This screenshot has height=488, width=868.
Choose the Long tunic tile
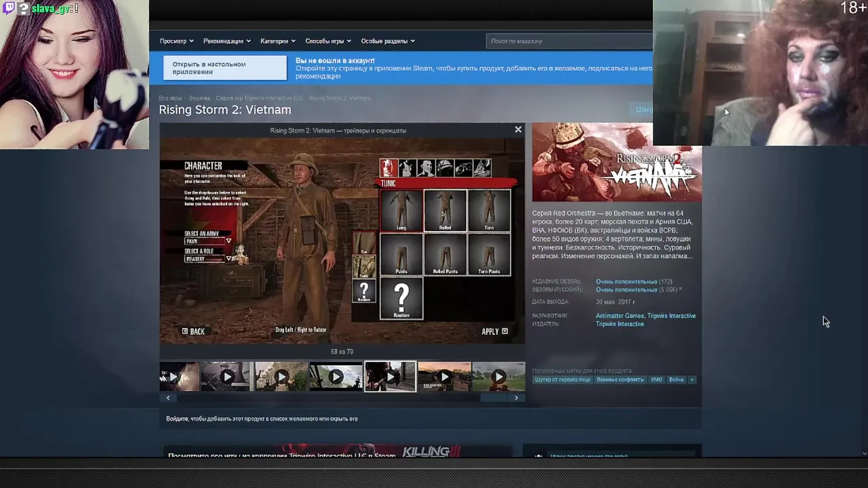click(x=401, y=211)
